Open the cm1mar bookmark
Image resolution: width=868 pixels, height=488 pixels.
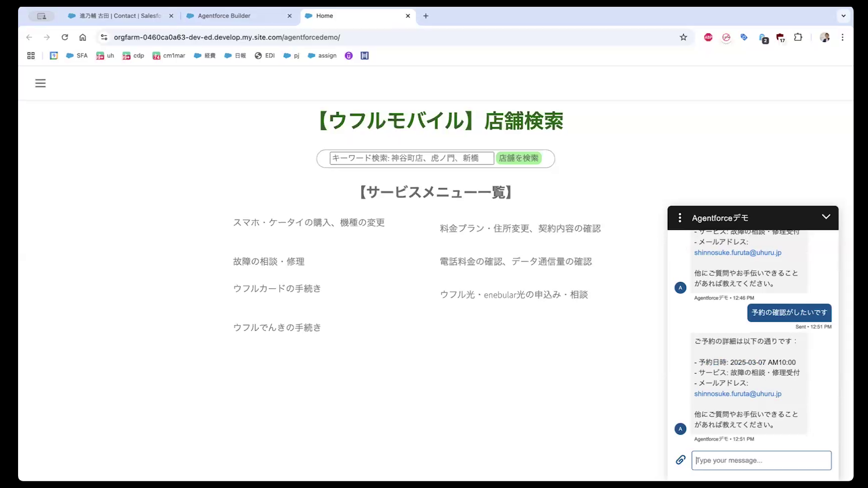click(169, 56)
